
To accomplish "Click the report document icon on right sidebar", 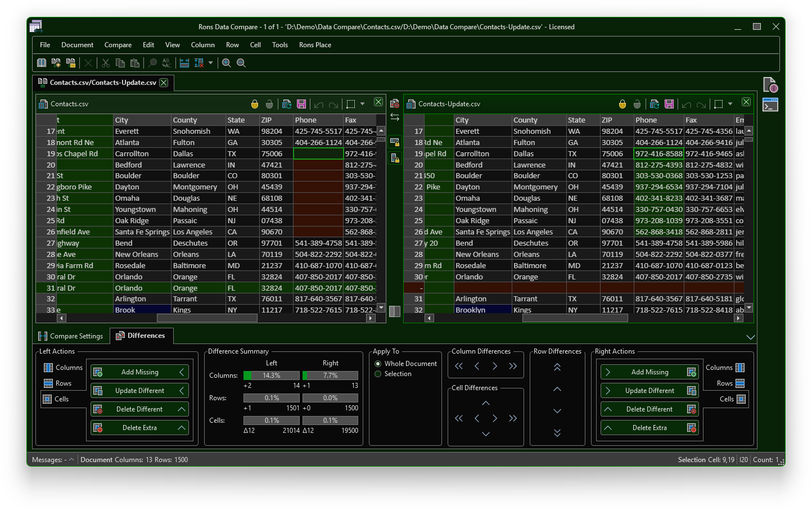I will tap(770, 85).
